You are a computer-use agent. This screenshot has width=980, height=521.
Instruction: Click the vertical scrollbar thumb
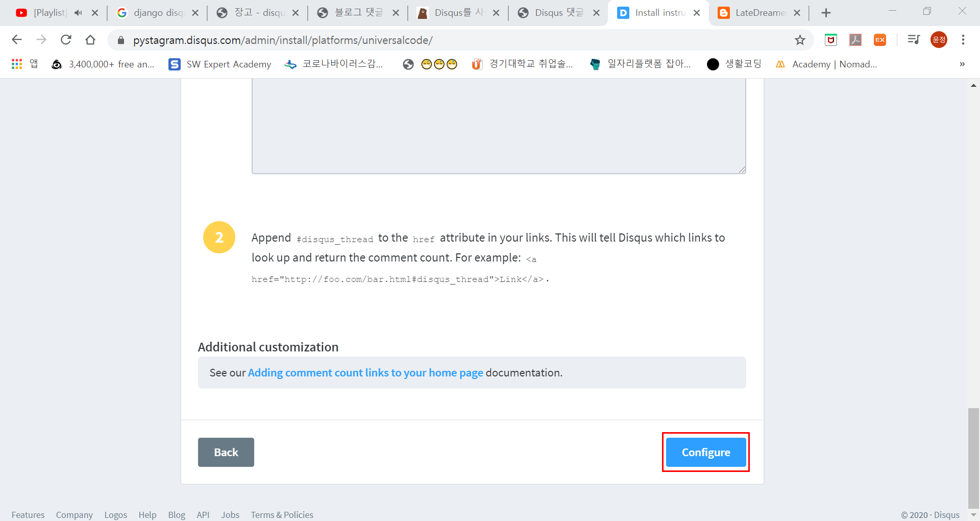tap(973, 458)
